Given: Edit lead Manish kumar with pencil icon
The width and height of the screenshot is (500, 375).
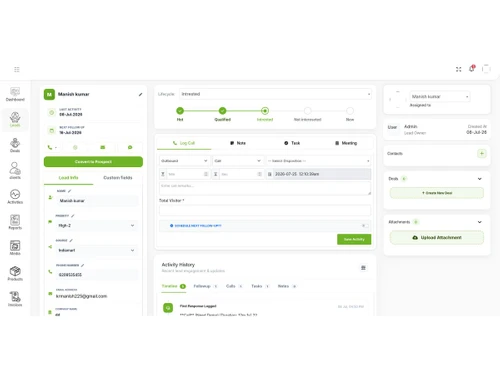Looking at the screenshot, I should [x=140, y=94].
